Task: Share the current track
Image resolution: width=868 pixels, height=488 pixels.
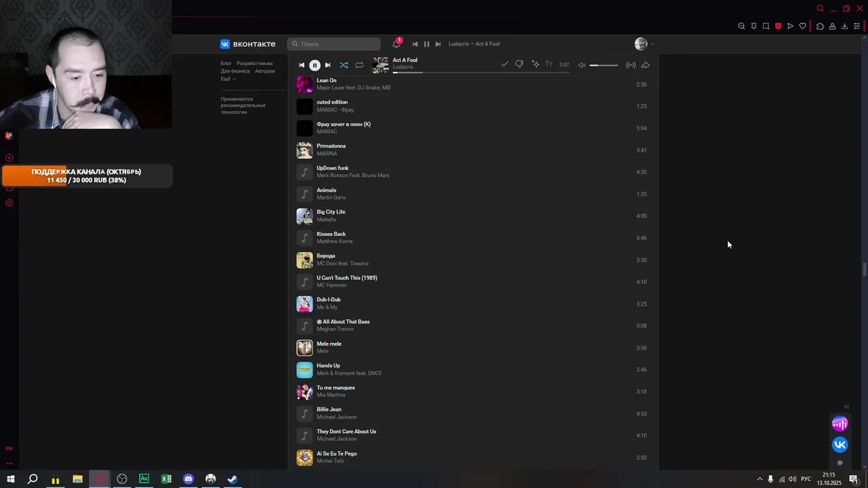Action: (646, 65)
